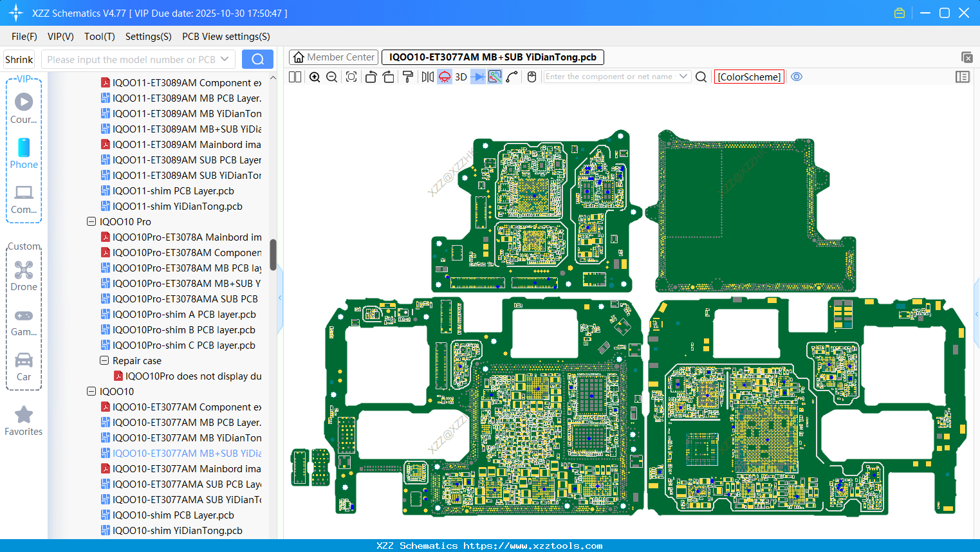This screenshot has width=980, height=552.
Task: Open the Drone category in the sidebar
Action: tap(24, 276)
